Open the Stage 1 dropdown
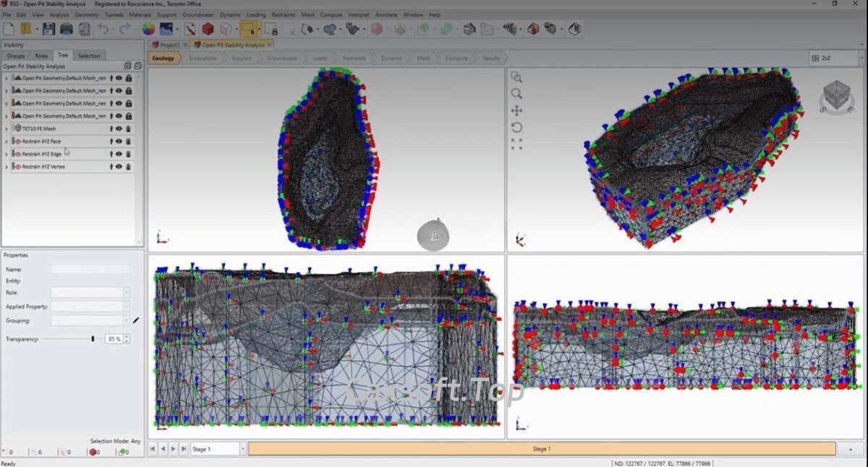Image resolution: width=868 pixels, height=467 pixels. click(242, 449)
